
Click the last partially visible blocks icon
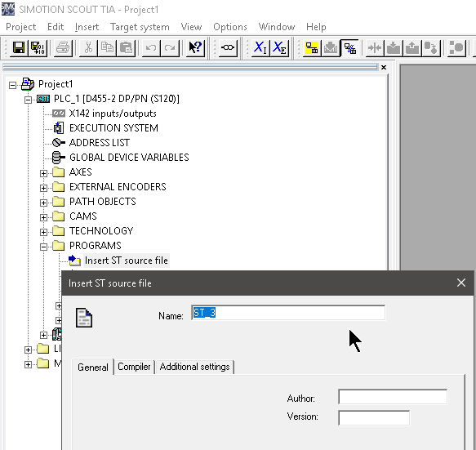pyautogui.click(x=456, y=47)
